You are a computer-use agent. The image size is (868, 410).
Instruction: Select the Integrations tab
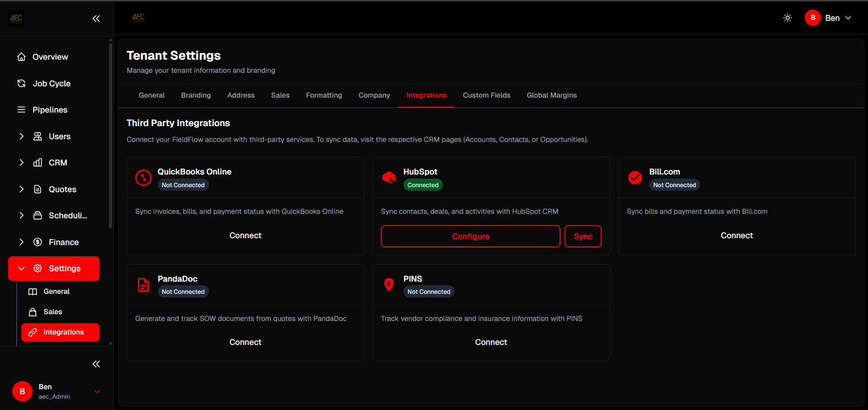click(x=427, y=95)
